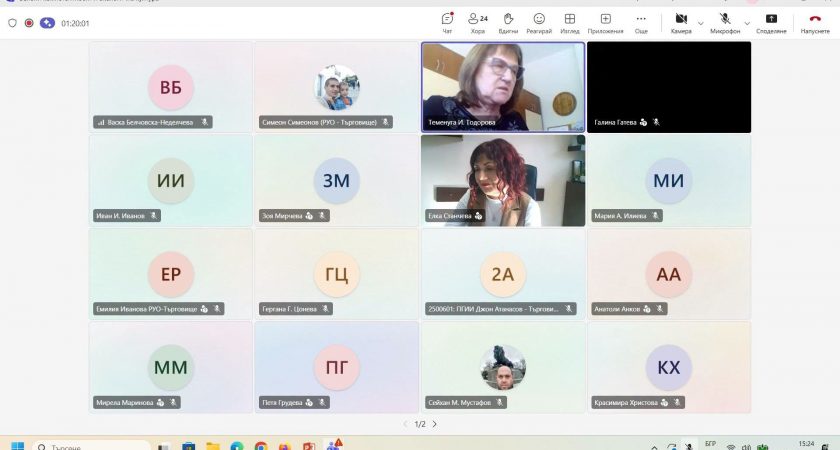Turn on the Камера
840x450 pixels.
[x=681, y=23]
